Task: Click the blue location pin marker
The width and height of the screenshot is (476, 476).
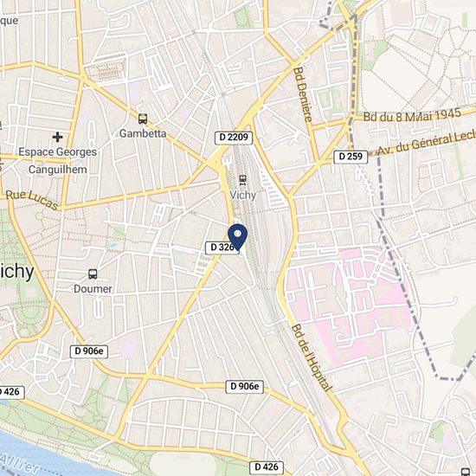Action: 238,237
